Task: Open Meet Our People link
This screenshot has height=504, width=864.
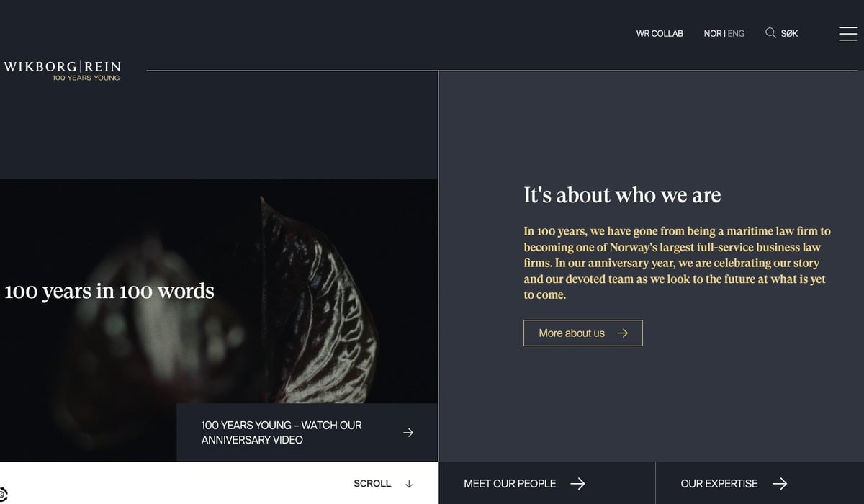Action: pyautogui.click(x=547, y=483)
